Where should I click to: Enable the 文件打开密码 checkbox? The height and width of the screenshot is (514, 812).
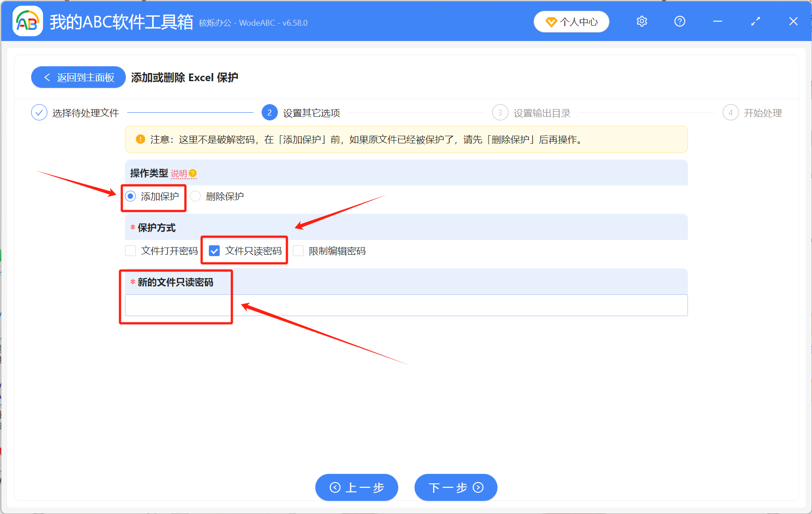[130, 251]
